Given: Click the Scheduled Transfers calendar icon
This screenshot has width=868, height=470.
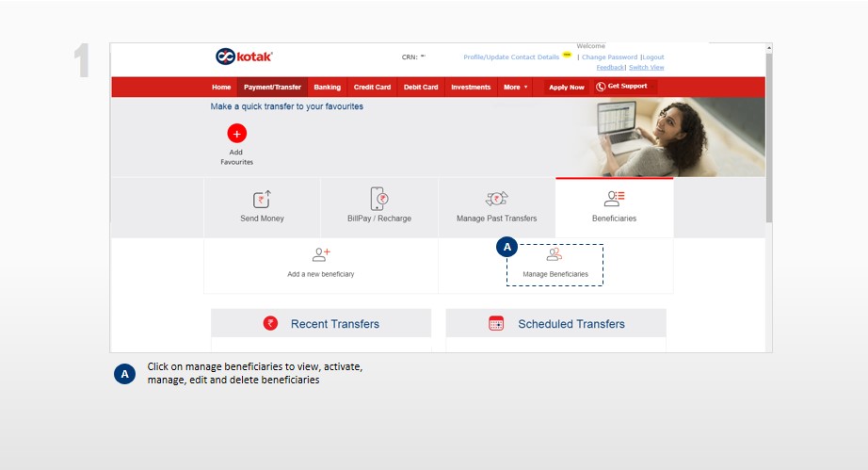Looking at the screenshot, I should 496,323.
